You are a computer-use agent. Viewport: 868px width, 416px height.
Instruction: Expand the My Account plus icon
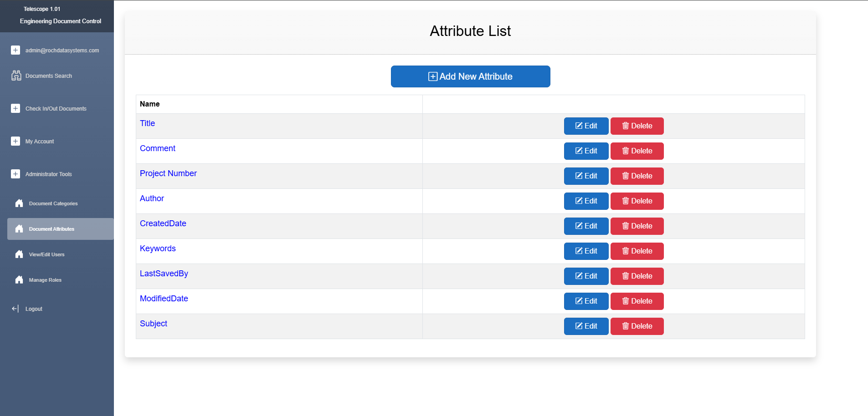tap(15, 141)
